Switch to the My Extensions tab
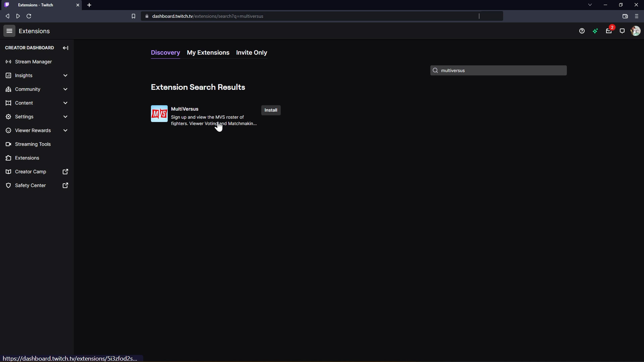The height and width of the screenshot is (362, 644). click(x=208, y=53)
